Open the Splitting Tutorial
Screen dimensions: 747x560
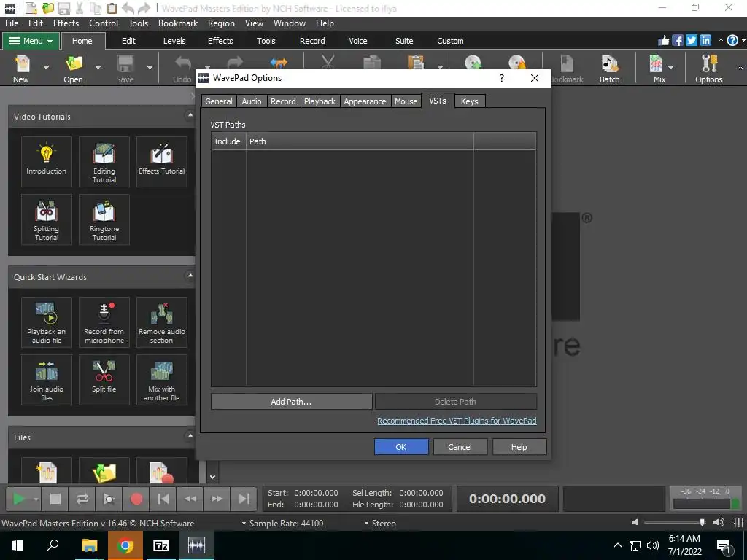pos(46,219)
